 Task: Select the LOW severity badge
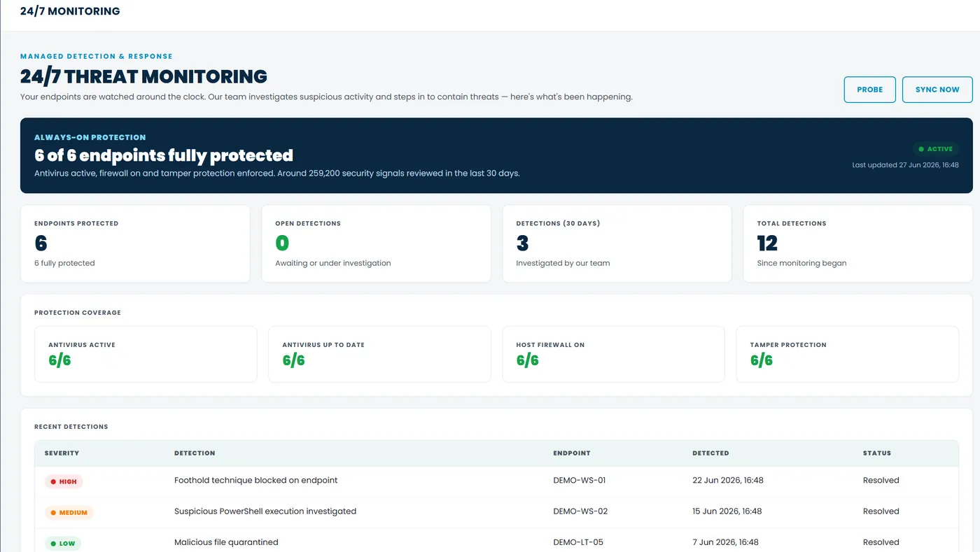pyautogui.click(x=63, y=543)
